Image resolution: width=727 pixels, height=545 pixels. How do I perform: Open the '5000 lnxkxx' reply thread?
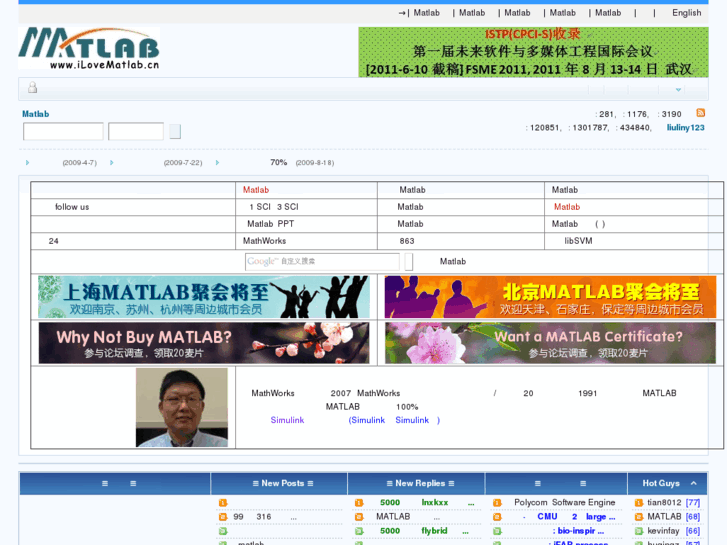(427, 503)
